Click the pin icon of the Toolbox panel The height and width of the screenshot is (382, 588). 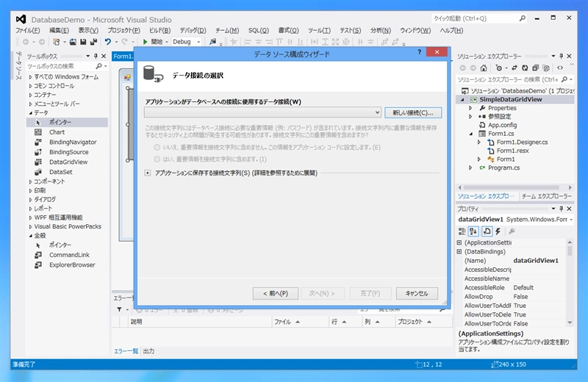pyautogui.click(x=96, y=56)
